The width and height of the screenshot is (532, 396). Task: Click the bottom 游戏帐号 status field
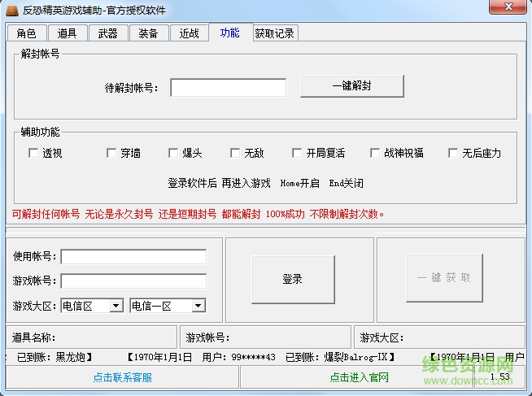click(x=266, y=337)
